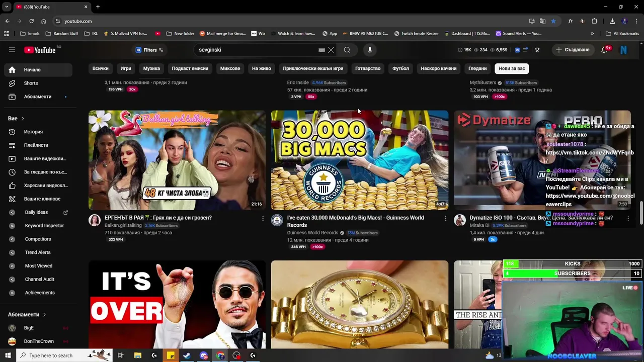Image resolution: width=644 pixels, height=362 pixels.
Task: Open Channel Audit tool
Action: 38,279
